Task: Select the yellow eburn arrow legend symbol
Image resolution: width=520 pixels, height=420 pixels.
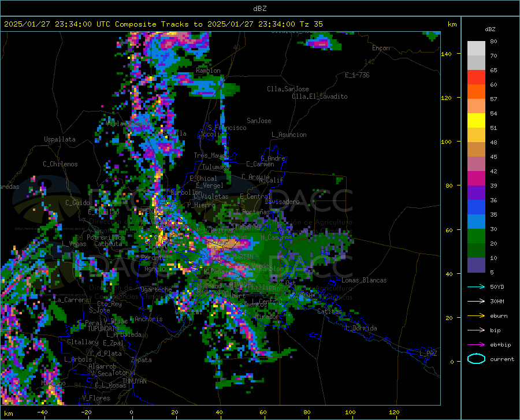Action: pyautogui.click(x=476, y=315)
